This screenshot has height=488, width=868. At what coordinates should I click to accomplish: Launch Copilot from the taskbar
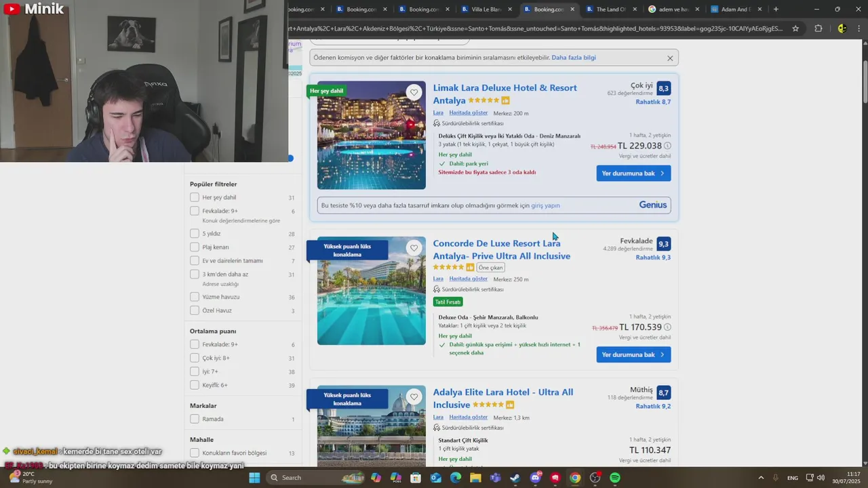coord(376,478)
